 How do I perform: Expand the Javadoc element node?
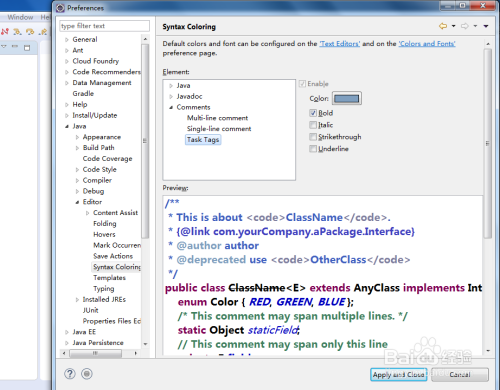coord(171,96)
